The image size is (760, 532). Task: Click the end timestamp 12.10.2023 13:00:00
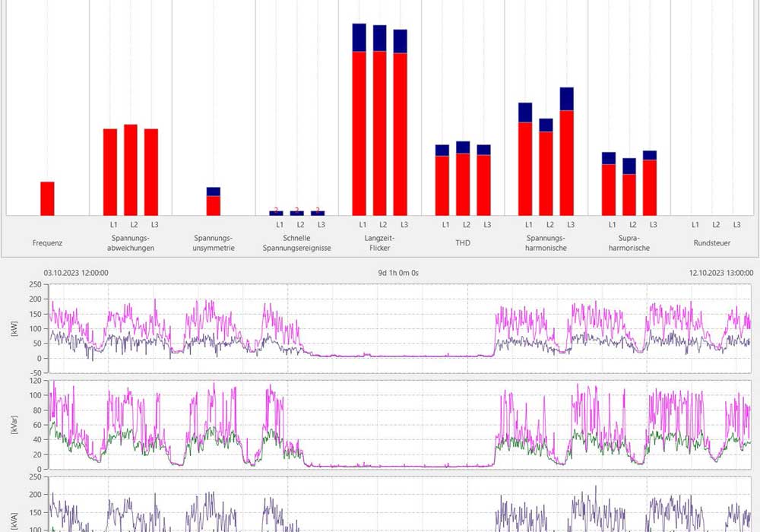pos(721,273)
